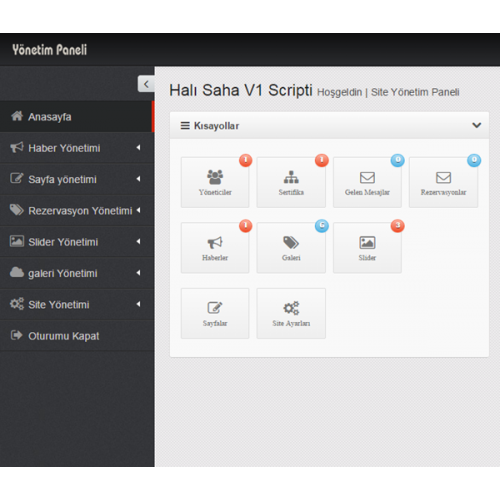Open the Gelen Mesajlar envelope tile
500x500 pixels.
pos(367,182)
